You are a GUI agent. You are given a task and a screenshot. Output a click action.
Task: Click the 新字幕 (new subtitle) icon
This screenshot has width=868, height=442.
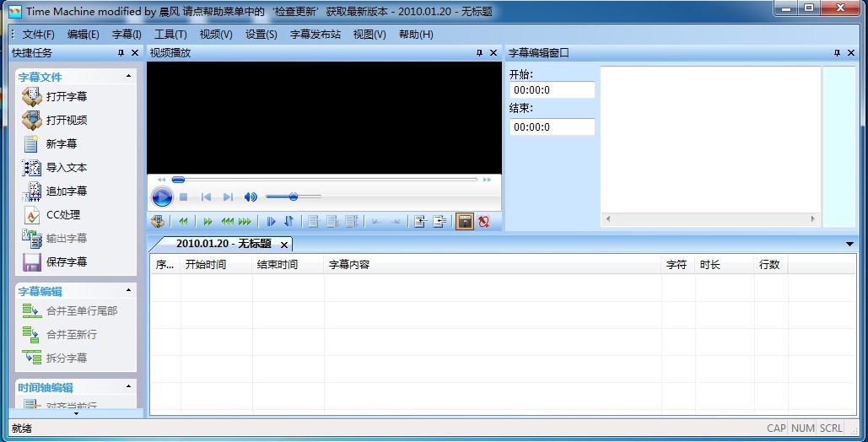[32, 143]
